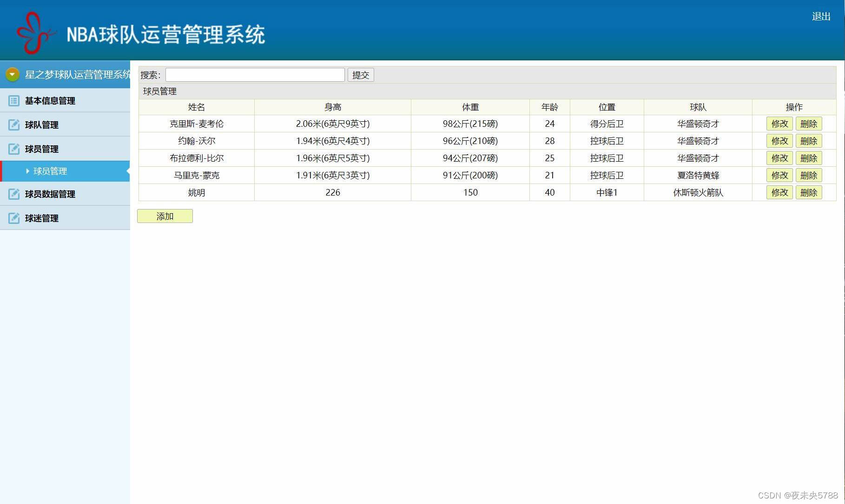This screenshot has width=845, height=504.
Task: Click weight cell 91公斤(200磅)
Action: point(470,176)
